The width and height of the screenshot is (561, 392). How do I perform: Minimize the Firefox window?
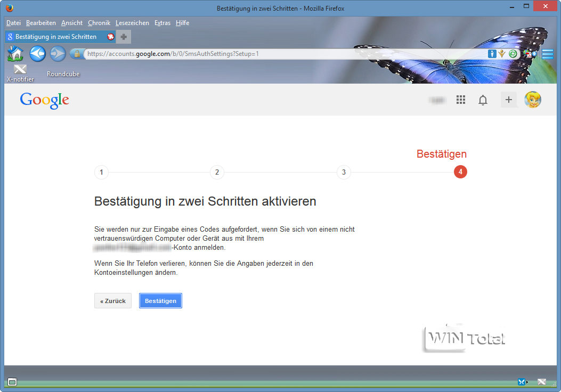click(x=512, y=6)
